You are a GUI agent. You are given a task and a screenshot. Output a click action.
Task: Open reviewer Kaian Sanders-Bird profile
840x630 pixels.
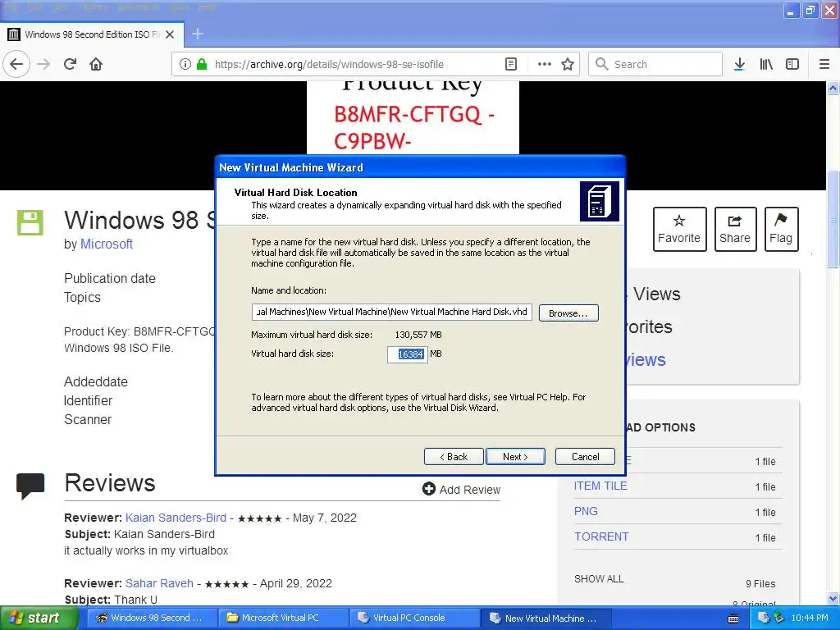pyautogui.click(x=176, y=518)
